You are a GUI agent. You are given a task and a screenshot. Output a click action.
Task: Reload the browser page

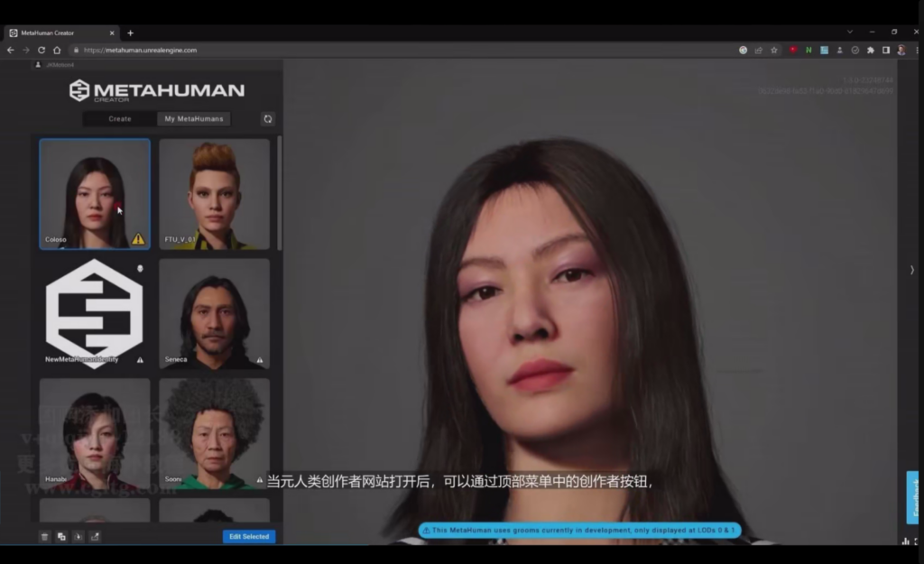click(x=42, y=51)
